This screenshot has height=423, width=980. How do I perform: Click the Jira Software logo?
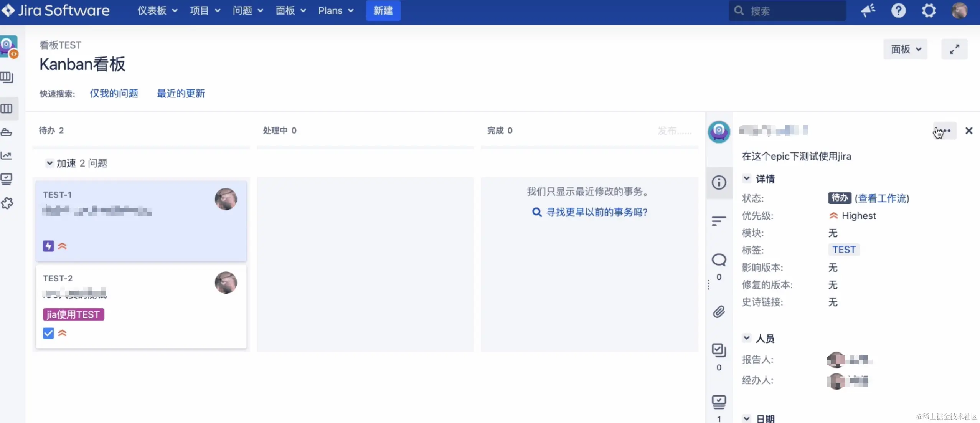tap(56, 10)
